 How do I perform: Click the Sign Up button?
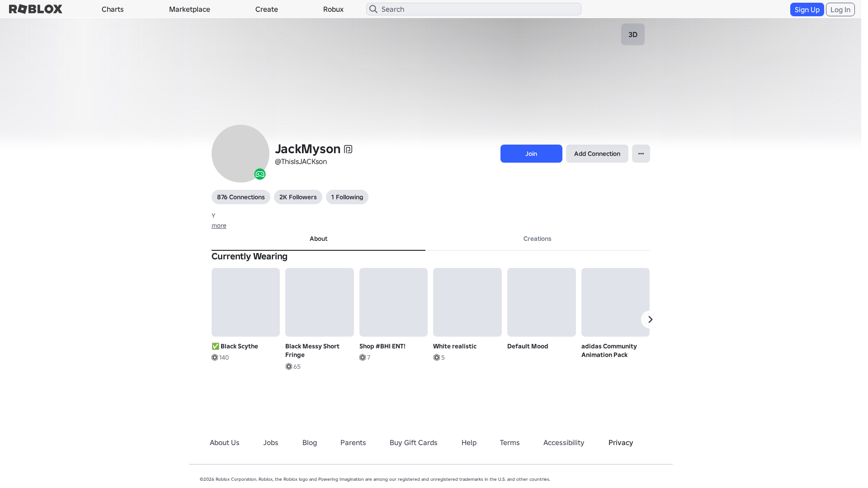807,9
